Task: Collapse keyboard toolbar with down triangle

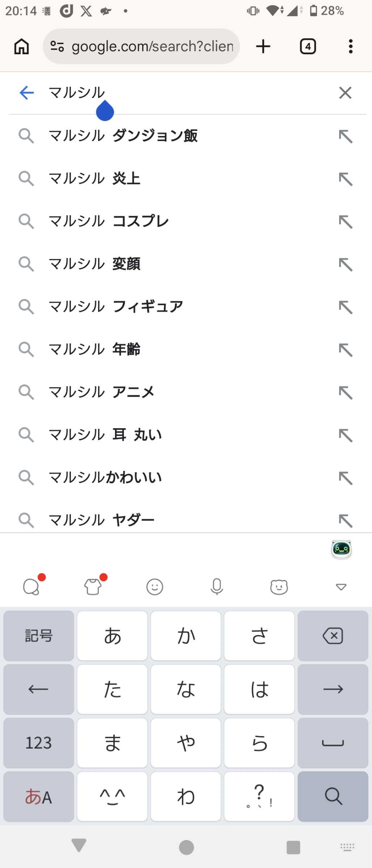Action: tap(341, 587)
